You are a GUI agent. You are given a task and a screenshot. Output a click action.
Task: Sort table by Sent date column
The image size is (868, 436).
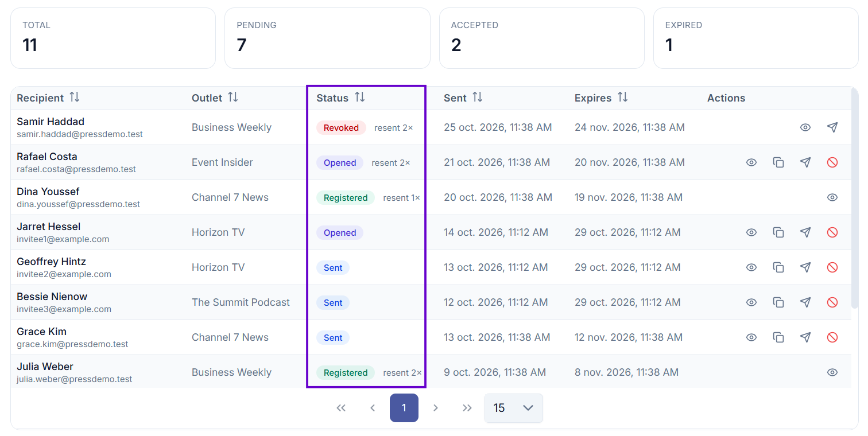pyautogui.click(x=477, y=98)
